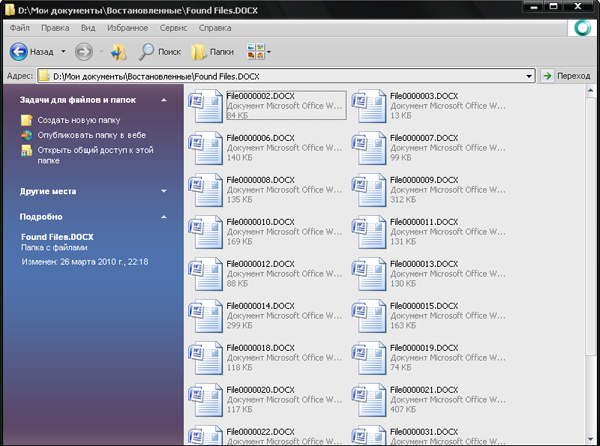Click 'Создать новую папку' link
The image size is (600, 446).
point(79,120)
